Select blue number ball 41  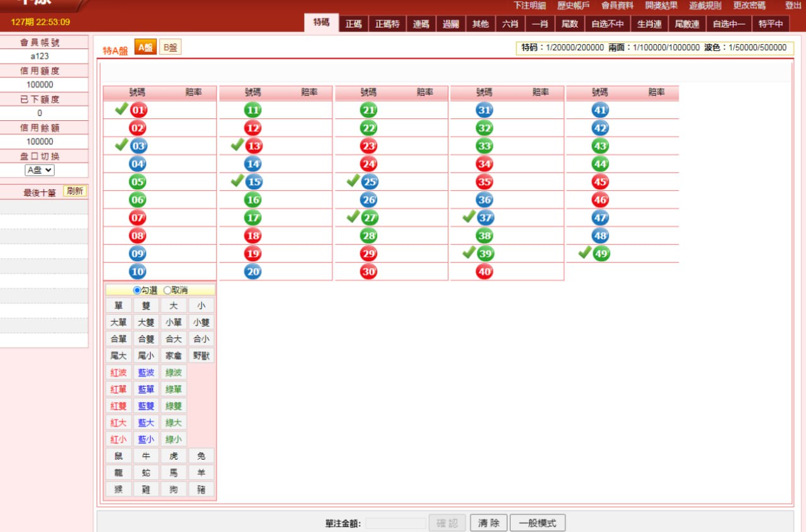[600, 110]
